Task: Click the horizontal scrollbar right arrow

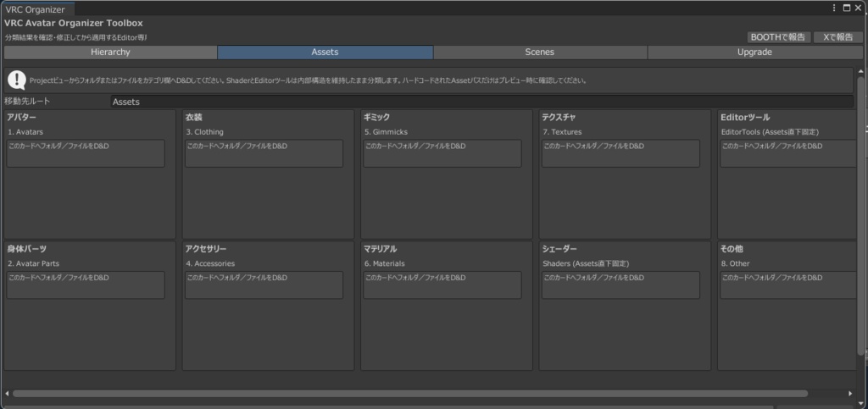Action: click(850, 394)
